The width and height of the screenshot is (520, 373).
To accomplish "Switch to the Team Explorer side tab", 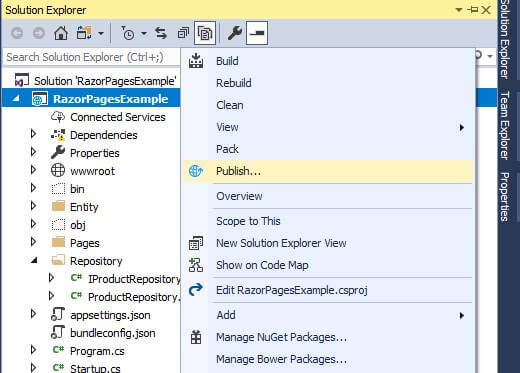I will [505, 125].
